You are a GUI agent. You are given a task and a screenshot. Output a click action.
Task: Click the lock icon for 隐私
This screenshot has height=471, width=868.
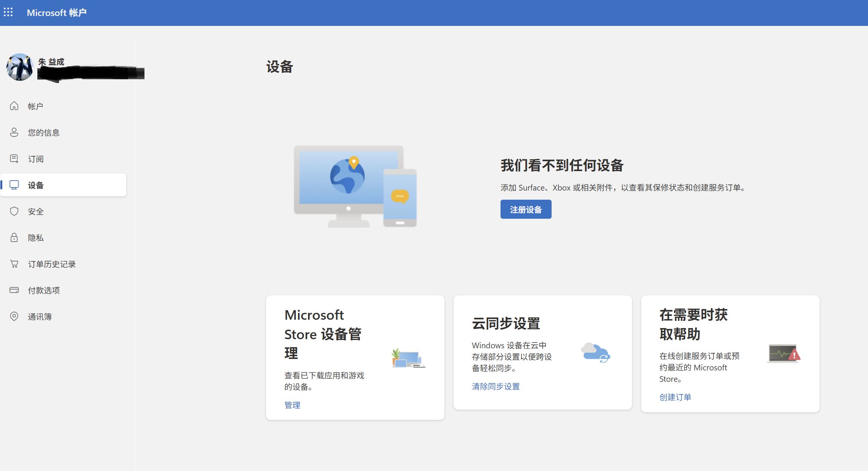[14, 237]
